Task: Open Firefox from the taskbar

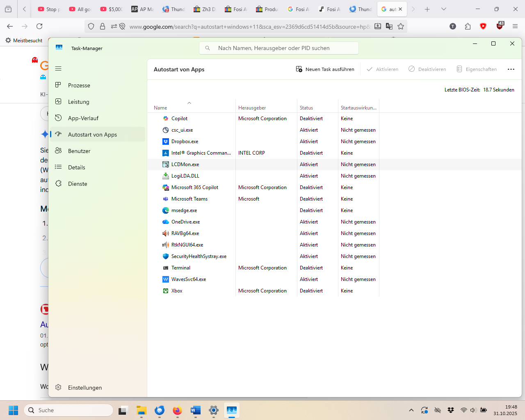Action: [x=177, y=410]
